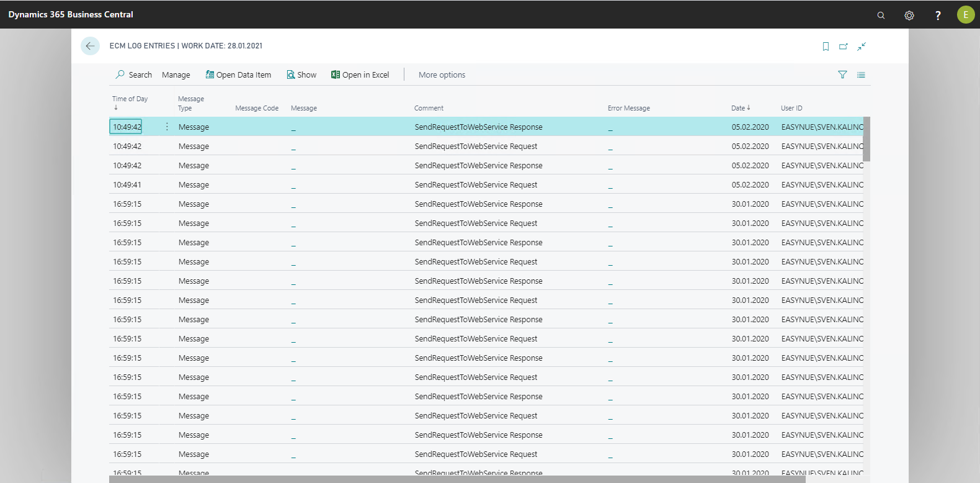Click the back arrow button
980x483 pixels.
click(90, 46)
